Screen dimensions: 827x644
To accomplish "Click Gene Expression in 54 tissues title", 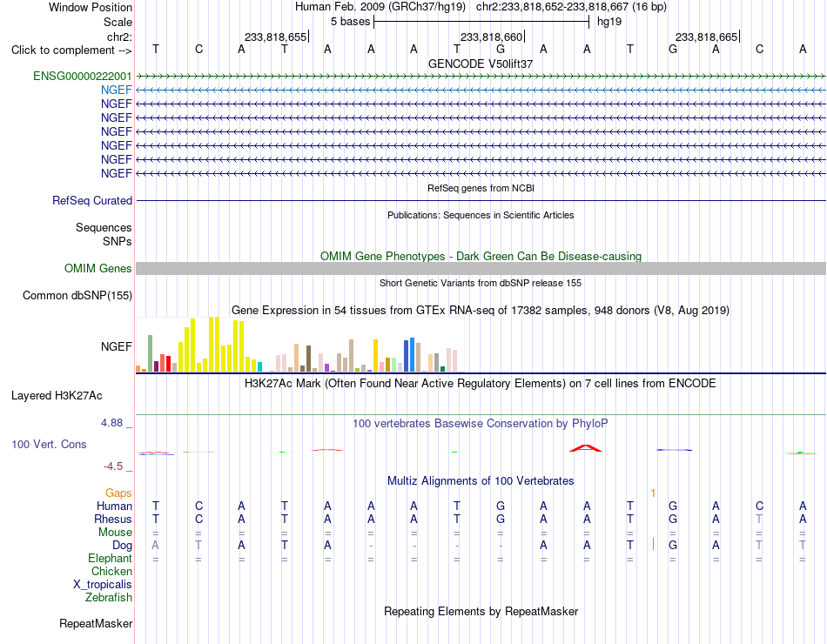I will pos(481,310).
